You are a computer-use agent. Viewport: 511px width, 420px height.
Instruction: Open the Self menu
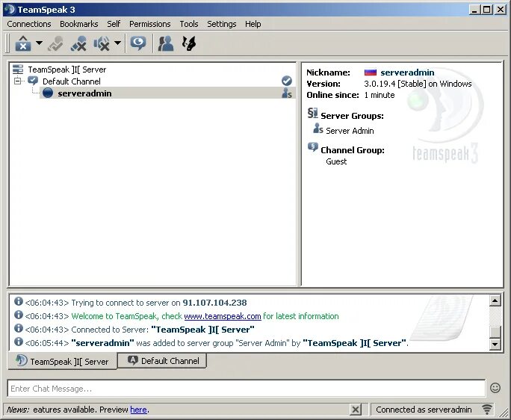point(114,24)
